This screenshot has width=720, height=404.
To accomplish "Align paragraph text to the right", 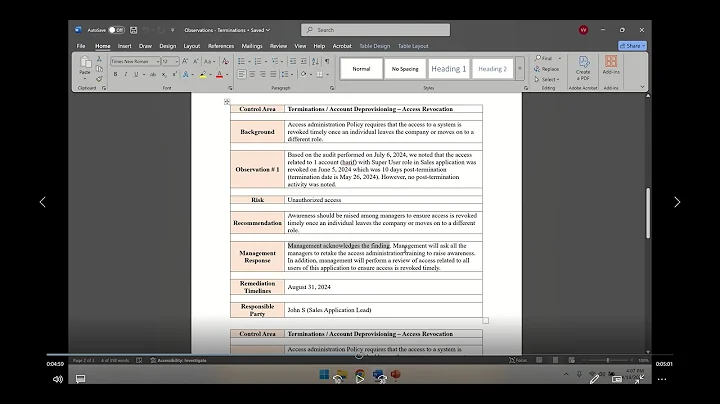I will point(263,74).
